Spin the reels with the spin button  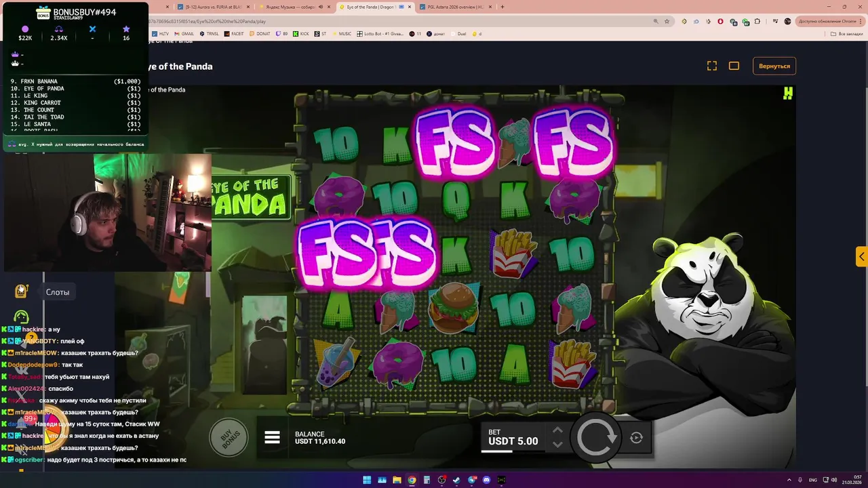pos(596,438)
